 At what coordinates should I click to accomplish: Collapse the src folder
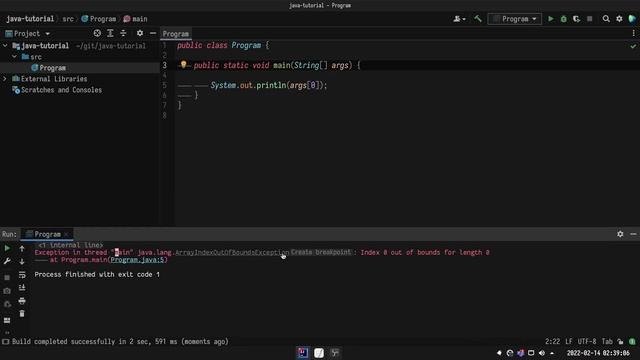click(15, 57)
